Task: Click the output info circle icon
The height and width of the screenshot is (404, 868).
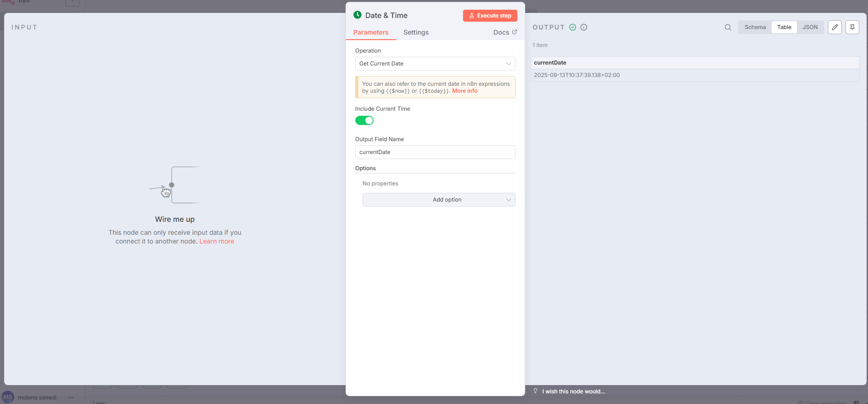Action: (584, 27)
